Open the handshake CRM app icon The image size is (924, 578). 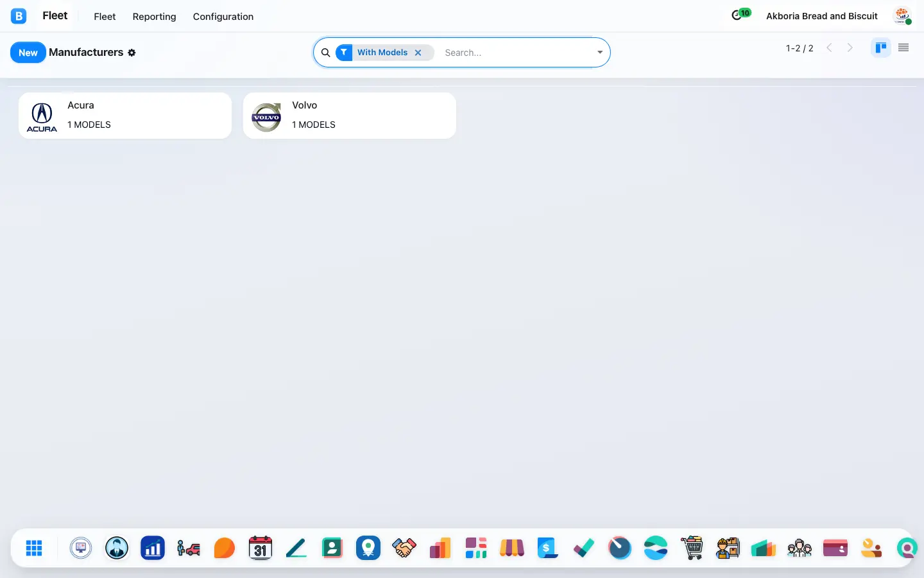404,548
